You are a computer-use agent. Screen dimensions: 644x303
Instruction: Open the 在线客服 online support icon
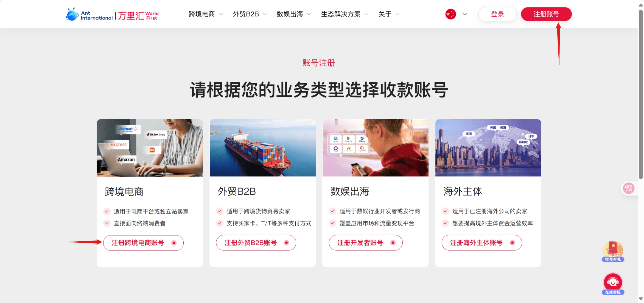(x=613, y=284)
